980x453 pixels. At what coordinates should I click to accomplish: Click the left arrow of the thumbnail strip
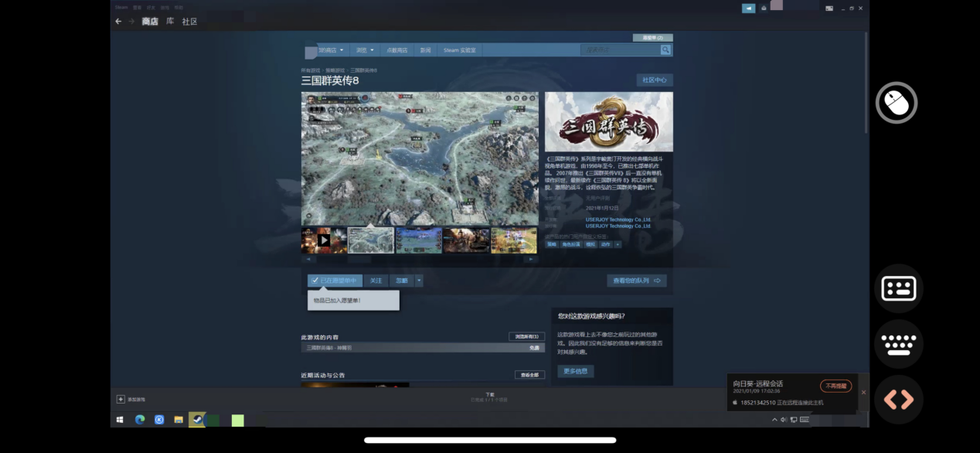point(309,260)
